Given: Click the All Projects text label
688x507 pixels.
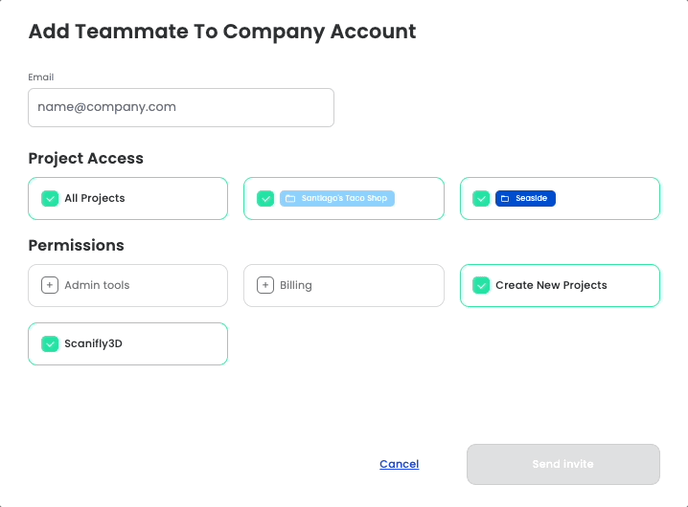Looking at the screenshot, I should (x=95, y=198).
